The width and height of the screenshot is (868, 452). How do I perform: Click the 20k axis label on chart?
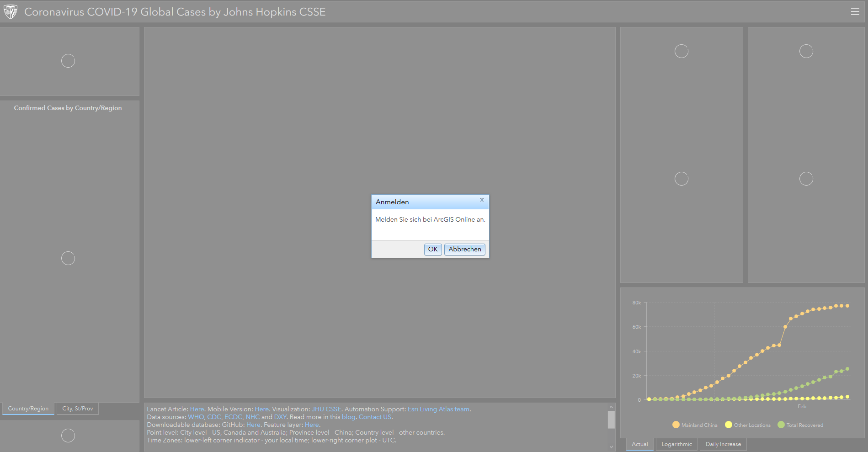[x=636, y=376]
